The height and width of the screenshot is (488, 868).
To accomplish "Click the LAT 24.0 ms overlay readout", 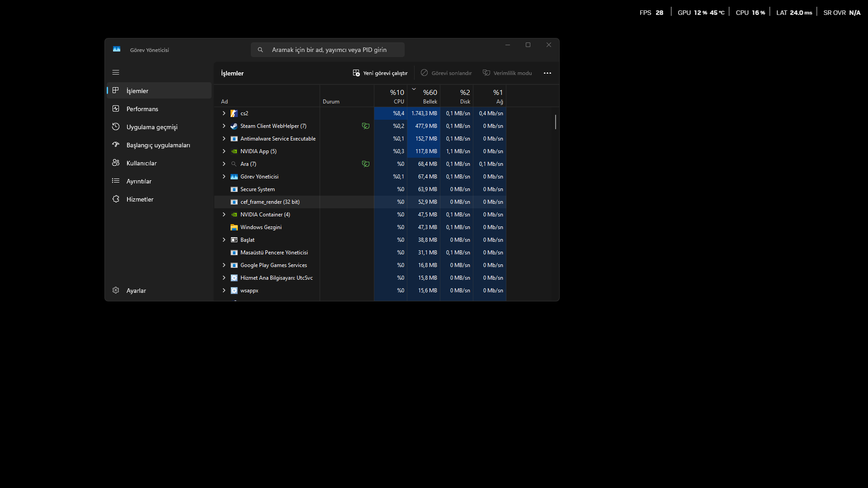I will pyautogui.click(x=794, y=13).
